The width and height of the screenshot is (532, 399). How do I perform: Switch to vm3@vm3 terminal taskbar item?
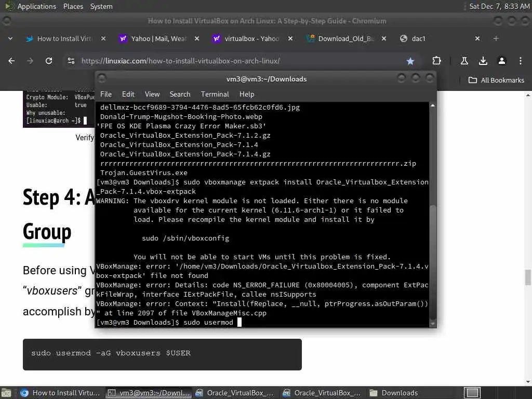[148, 393]
